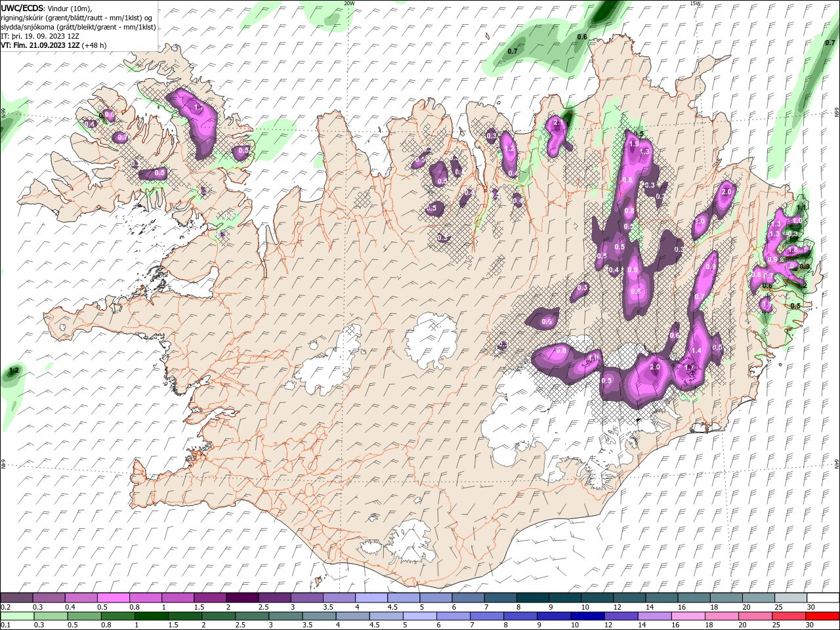Pick the upper legend swatch labeled 20
Viewport: 840px width, 630px height.
click(x=759, y=598)
